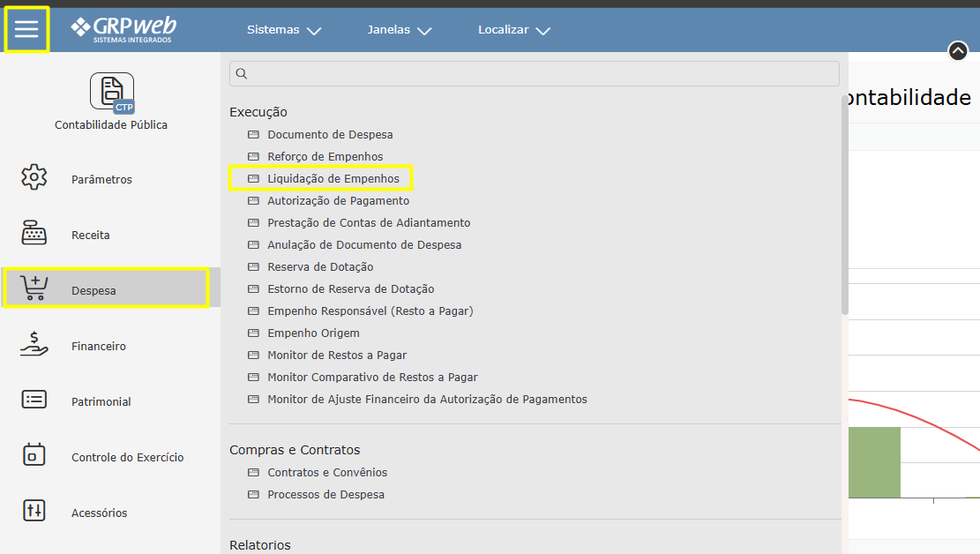
Task: Open the Janelas dropdown menu
Action: tap(399, 30)
